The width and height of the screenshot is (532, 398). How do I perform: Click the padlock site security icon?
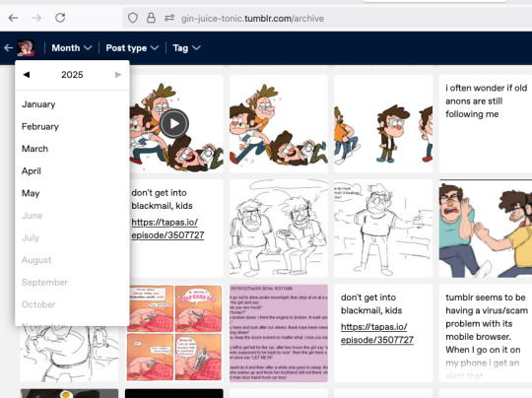[151, 18]
